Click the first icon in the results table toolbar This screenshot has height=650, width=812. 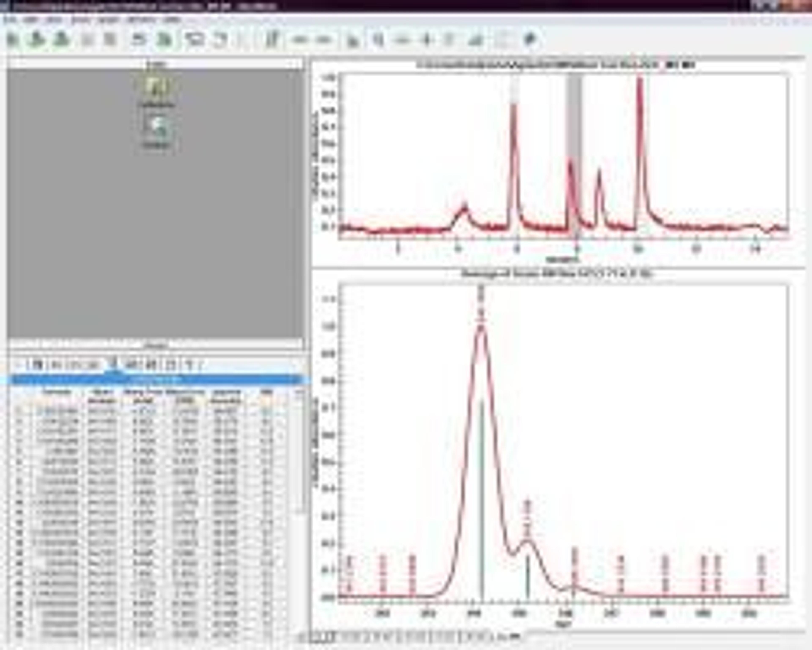pyautogui.click(x=37, y=365)
